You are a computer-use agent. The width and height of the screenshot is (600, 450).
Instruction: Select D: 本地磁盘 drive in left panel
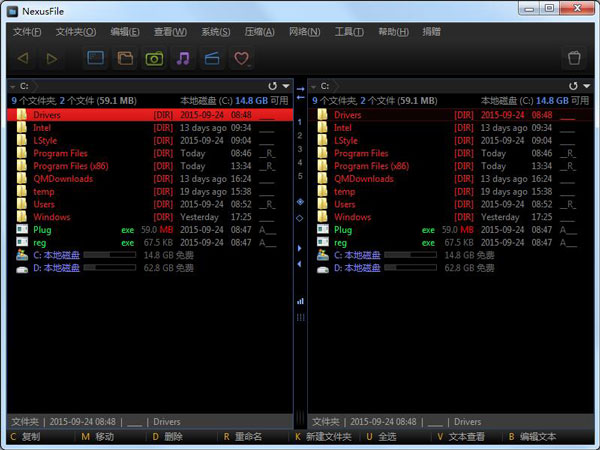click(150, 268)
